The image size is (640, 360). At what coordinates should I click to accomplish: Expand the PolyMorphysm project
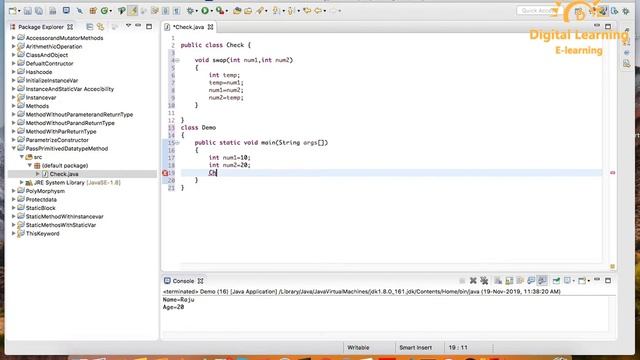tap(13, 191)
